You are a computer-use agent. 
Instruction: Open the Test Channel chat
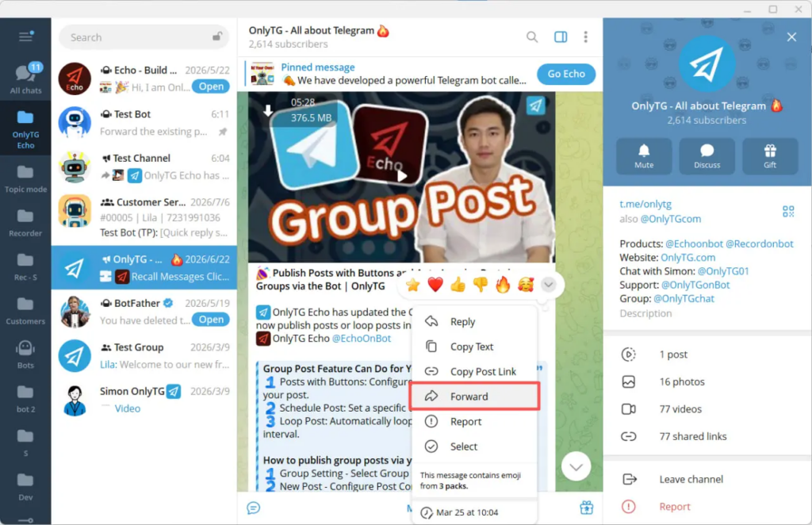144,167
